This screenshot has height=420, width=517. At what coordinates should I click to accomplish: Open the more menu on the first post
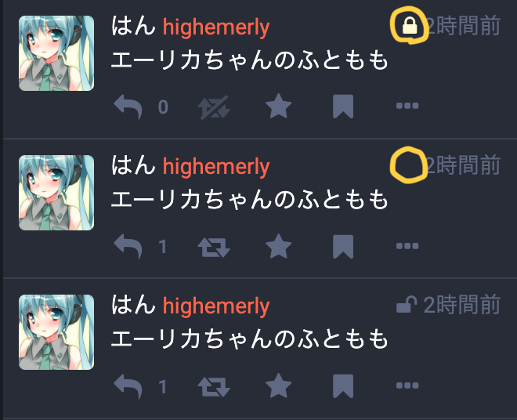click(407, 106)
